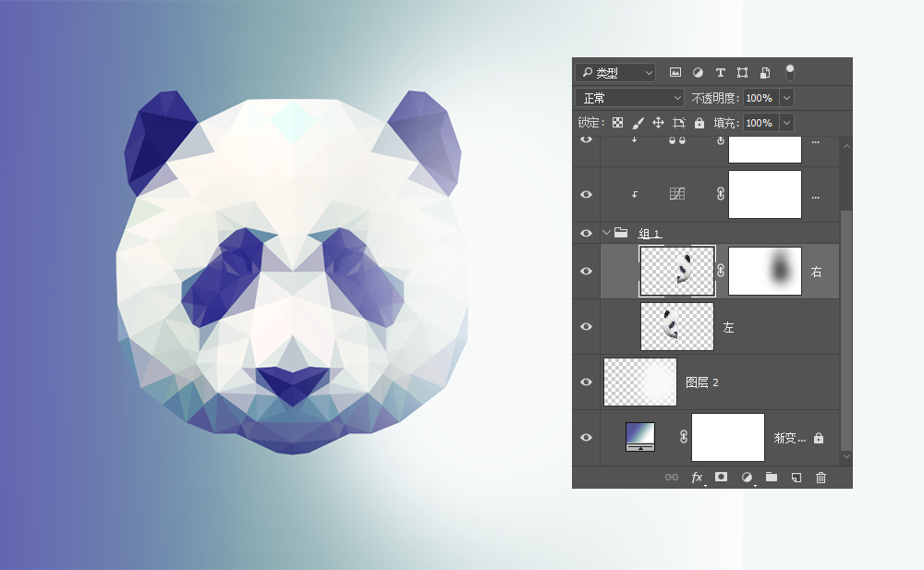Click the layer name 渐变...
Viewport: 924px width, 570px height.
tap(789, 438)
